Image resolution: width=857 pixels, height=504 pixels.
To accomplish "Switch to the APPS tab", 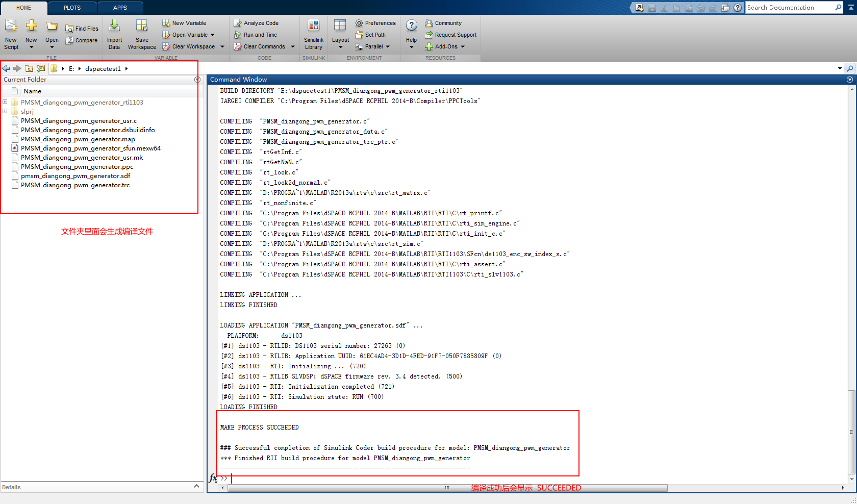I will (120, 8).
